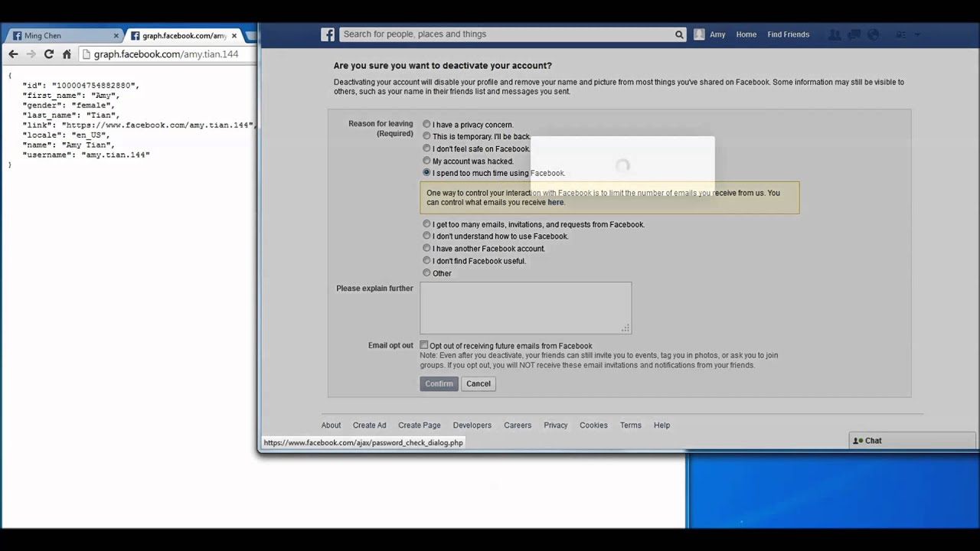Click the Chat person icon

[858, 441]
